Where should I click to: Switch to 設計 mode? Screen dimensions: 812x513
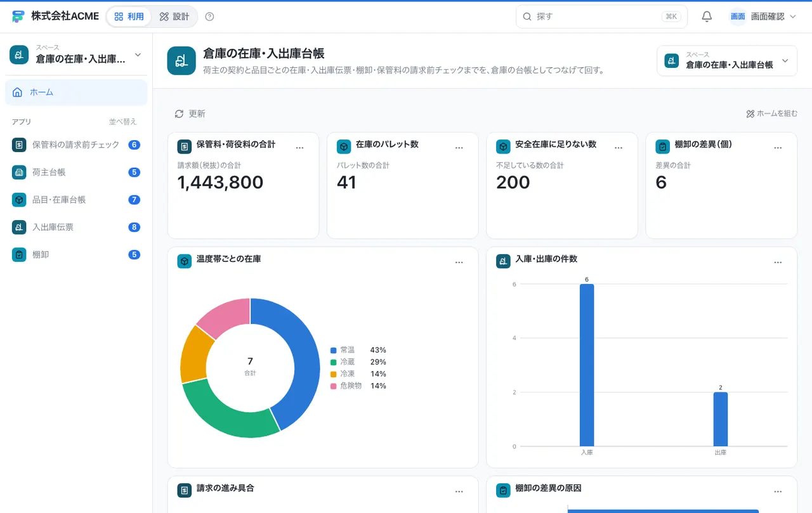coord(174,16)
